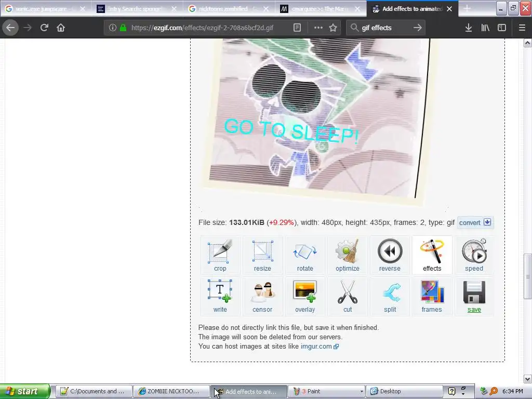Show site information icon in address bar
Viewport: 532px width, 399px height.
click(113, 28)
